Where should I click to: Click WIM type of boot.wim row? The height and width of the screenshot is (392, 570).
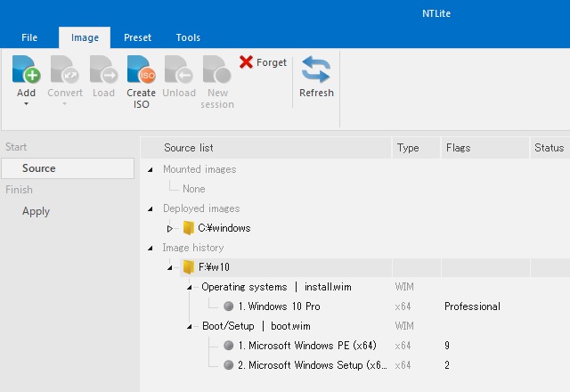[x=404, y=326]
